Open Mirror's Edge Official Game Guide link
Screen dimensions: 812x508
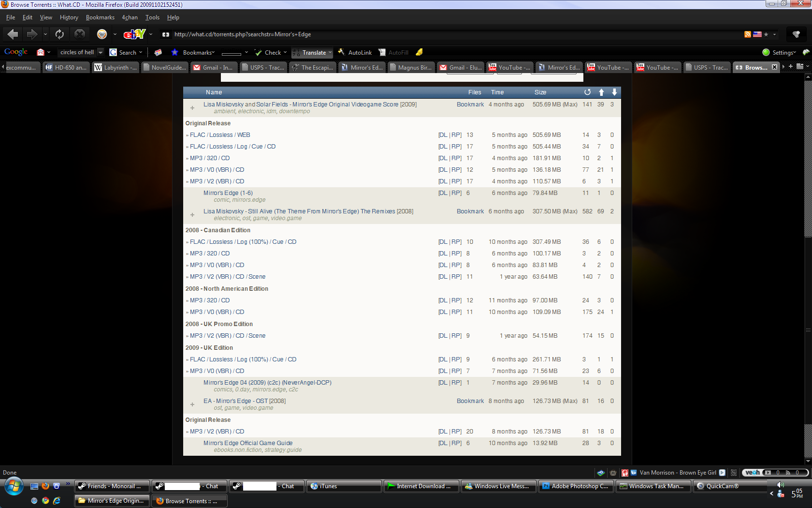point(248,443)
